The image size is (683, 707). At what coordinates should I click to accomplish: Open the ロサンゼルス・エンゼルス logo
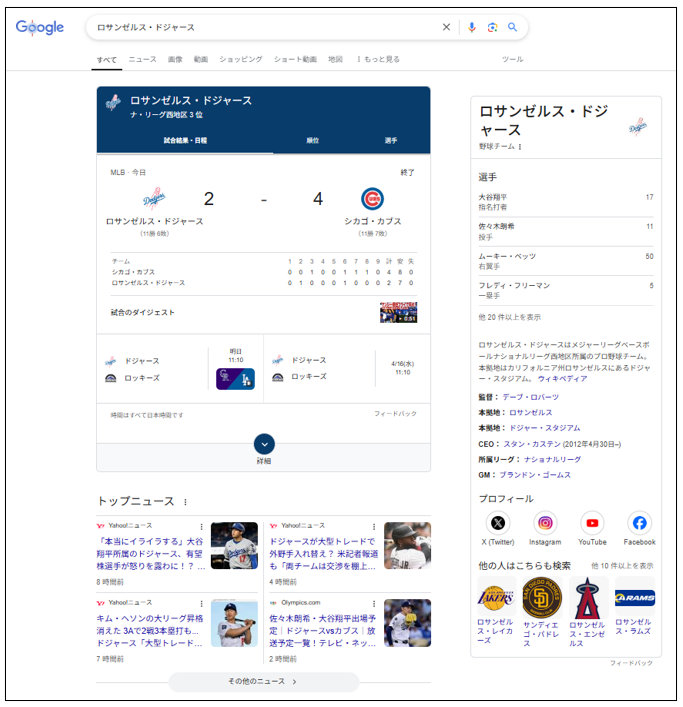tap(587, 598)
